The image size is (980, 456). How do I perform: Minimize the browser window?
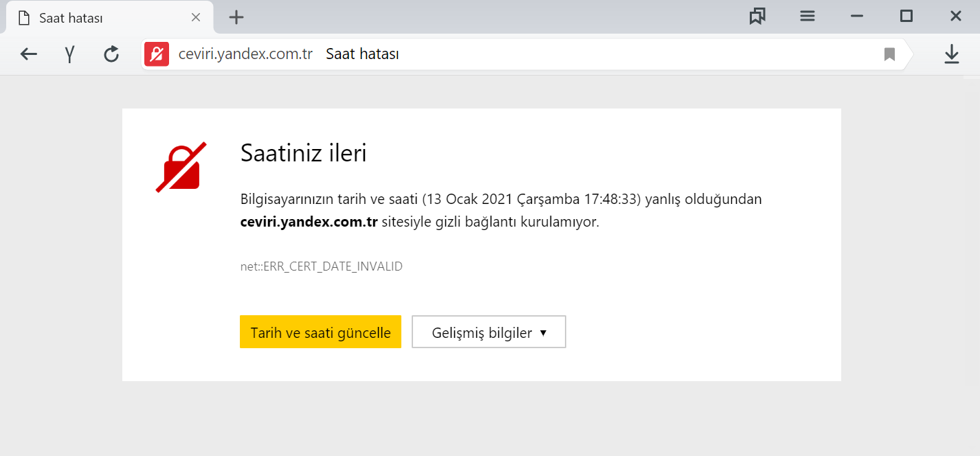pos(856,16)
